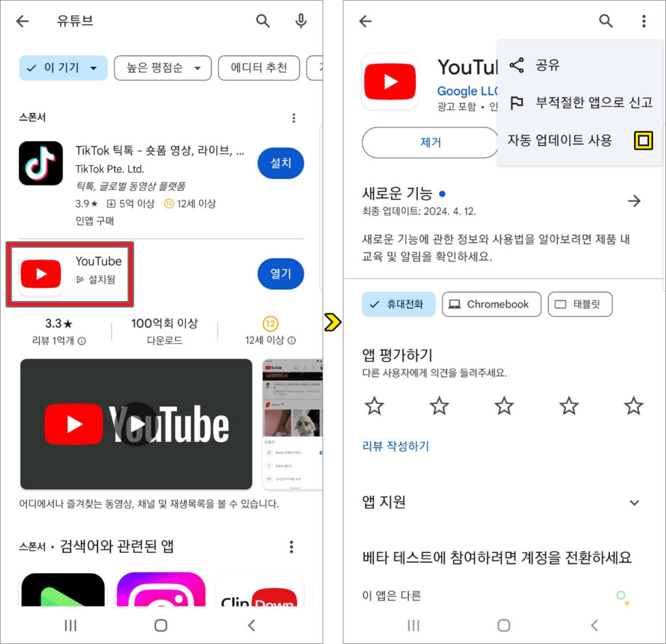Tap navigation back button on left phone

click(x=252, y=625)
